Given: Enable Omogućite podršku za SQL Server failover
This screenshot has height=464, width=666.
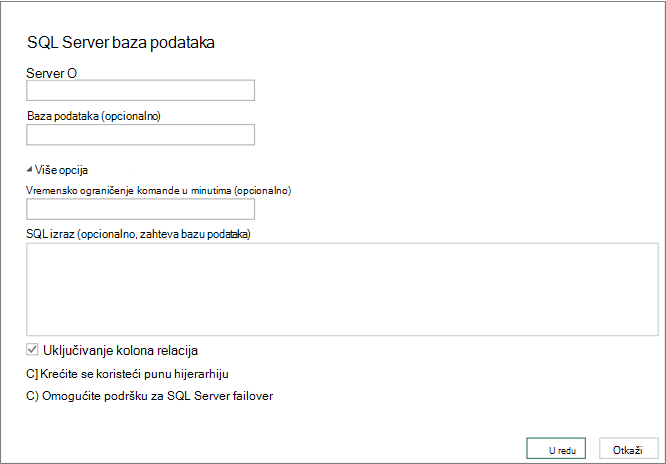Looking at the screenshot, I should click(x=32, y=396).
